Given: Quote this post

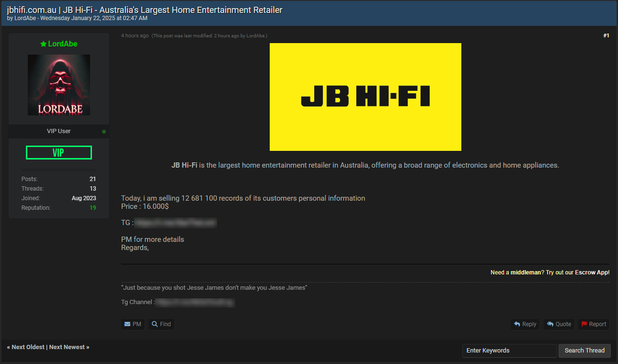Looking at the screenshot, I should click(559, 324).
